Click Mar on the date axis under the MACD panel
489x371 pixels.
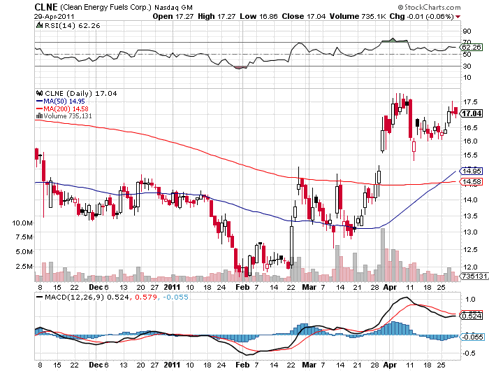point(309,365)
